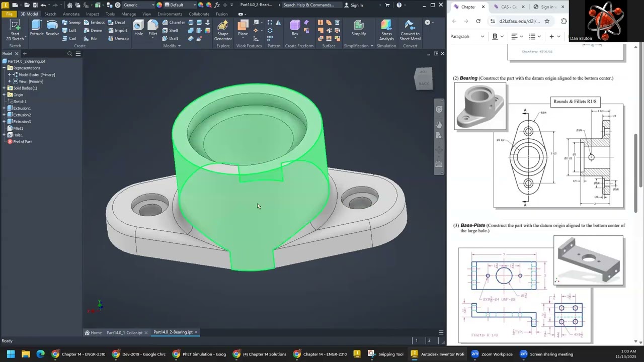Open the Annotate ribbon tab

(71, 14)
